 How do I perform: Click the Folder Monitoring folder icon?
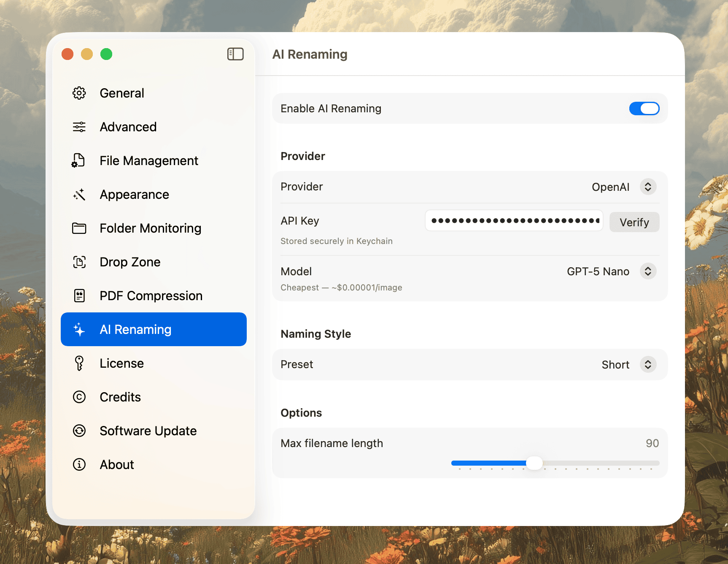tap(78, 228)
